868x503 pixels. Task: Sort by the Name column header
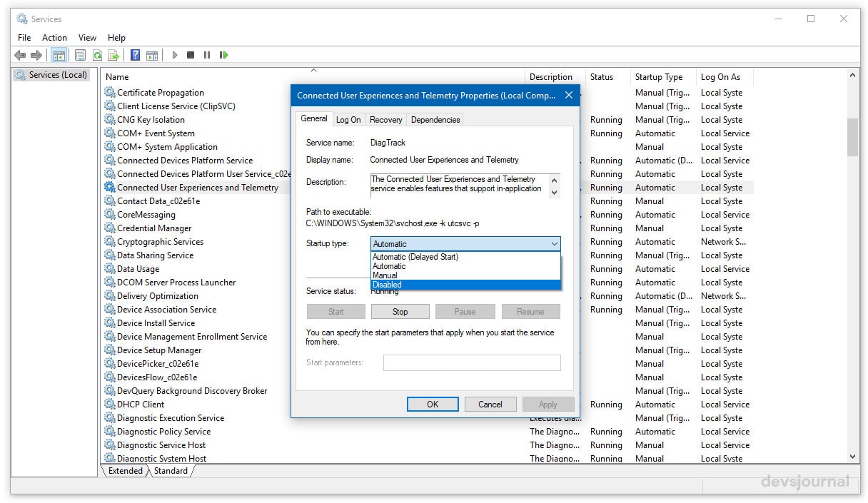[313, 77]
